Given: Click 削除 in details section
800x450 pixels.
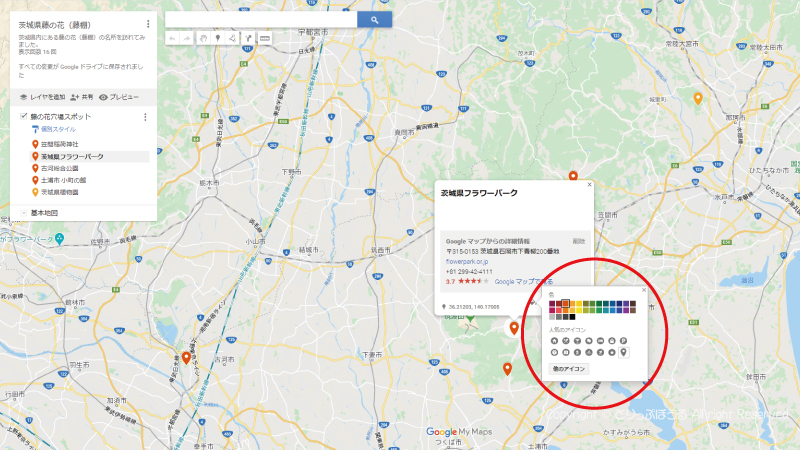Looking at the screenshot, I should click(579, 241).
